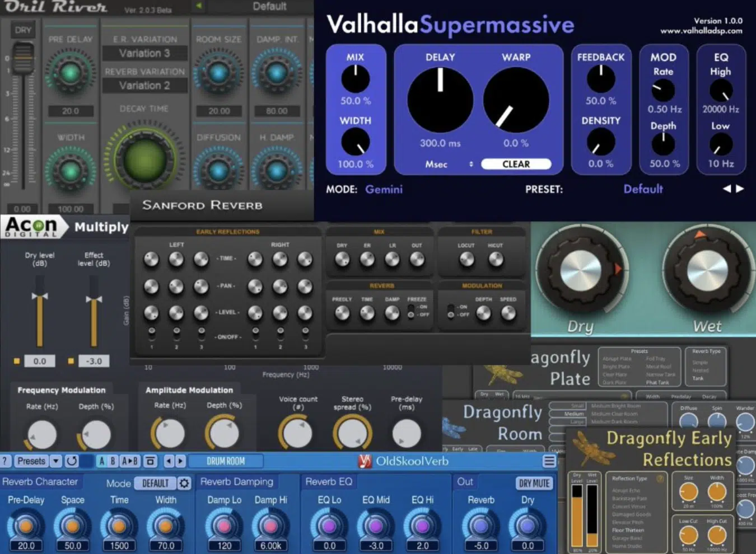Click the Oril River DRY level fader
Image resolution: width=756 pixels, height=554 pixels.
pyautogui.click(x=23, y=60)
